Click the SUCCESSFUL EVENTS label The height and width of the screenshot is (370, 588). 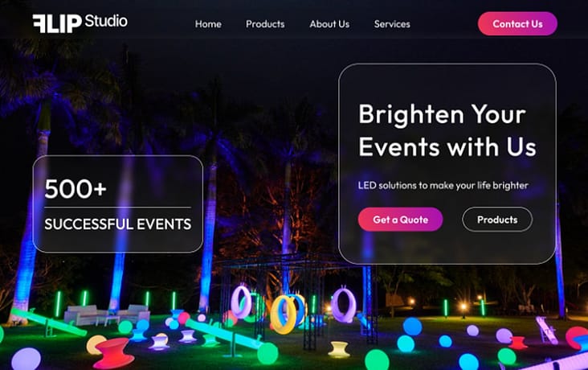(x=118, y=224)
